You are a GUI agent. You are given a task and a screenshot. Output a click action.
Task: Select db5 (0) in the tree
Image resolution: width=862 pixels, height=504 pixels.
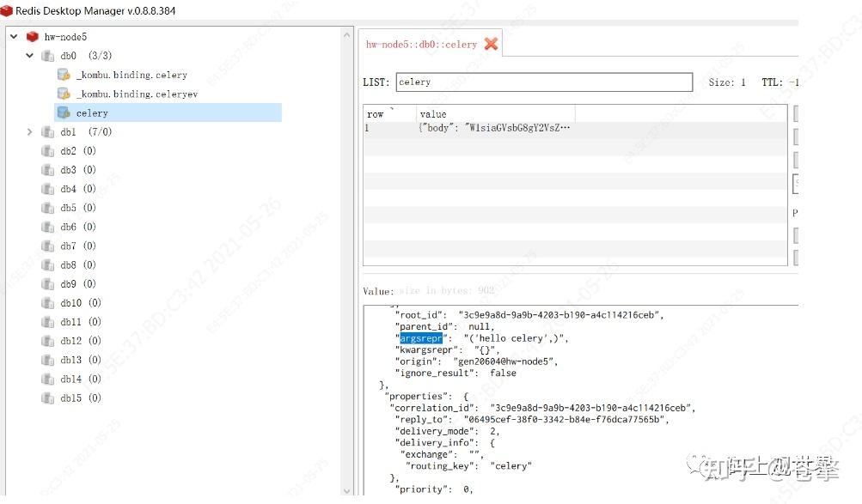[x=78, y=208]
